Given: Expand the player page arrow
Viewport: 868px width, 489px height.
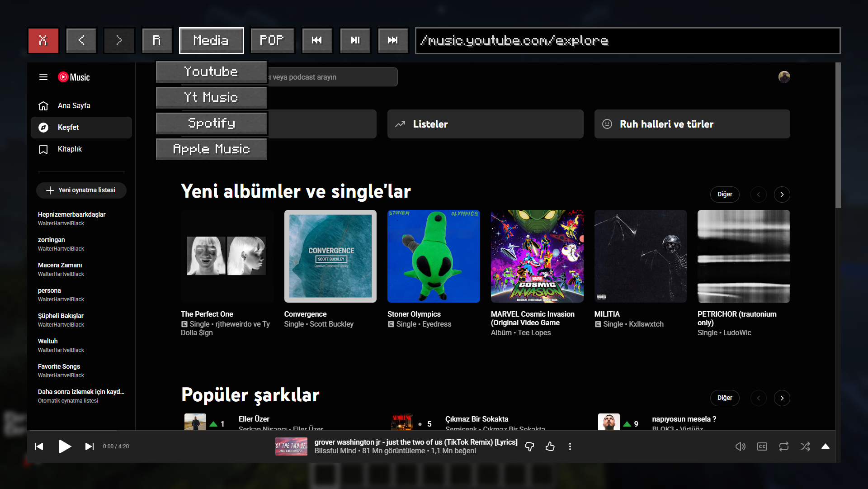Looking at the screenshot, I should 826,446.
